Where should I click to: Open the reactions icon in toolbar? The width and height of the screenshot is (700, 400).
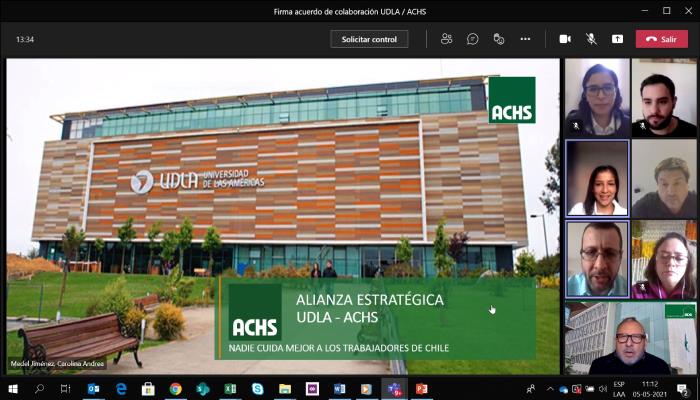pos(498,39)
